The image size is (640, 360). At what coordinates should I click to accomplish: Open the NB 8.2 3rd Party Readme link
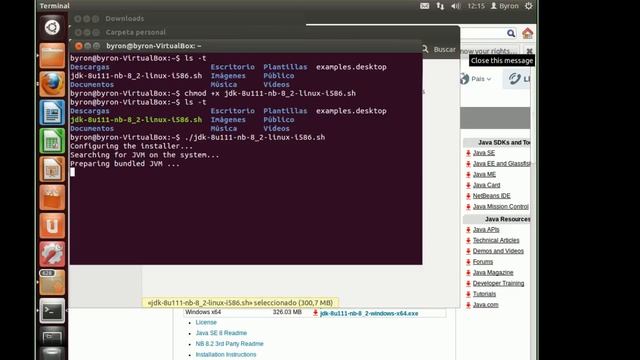coord(229,344)
